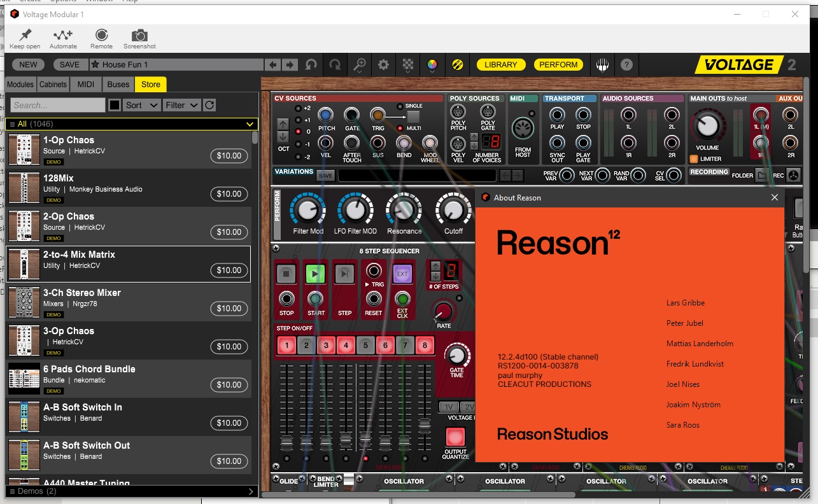Screen dimensions: 818x504
Task: Click the NEW button
Action: (29, 64)
